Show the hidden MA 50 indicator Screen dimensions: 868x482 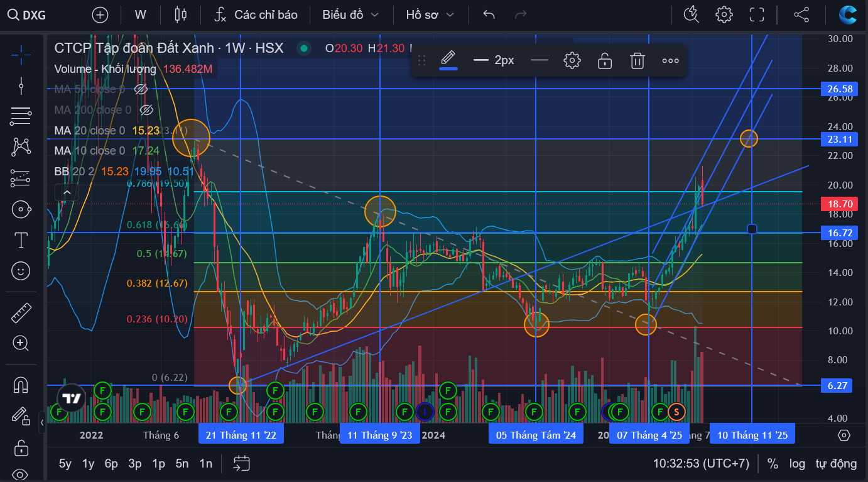pos(141,89)
